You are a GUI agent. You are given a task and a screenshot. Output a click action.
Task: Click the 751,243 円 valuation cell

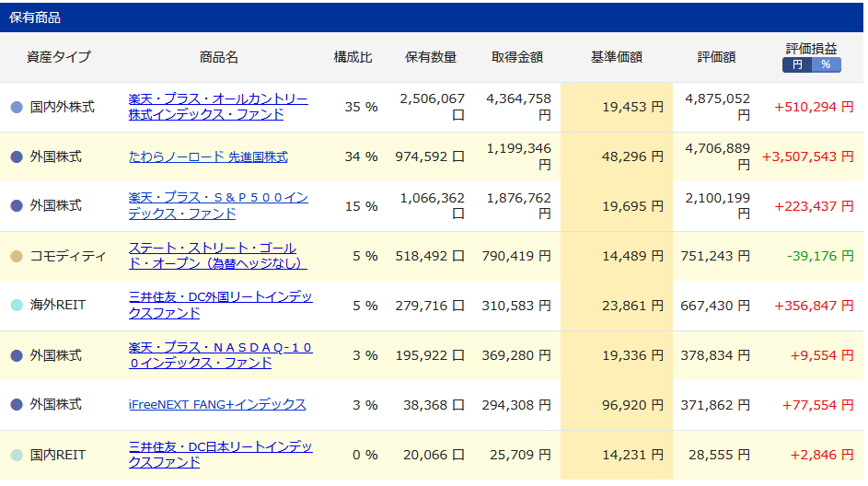pyautogui.click(x=715, y=256)
